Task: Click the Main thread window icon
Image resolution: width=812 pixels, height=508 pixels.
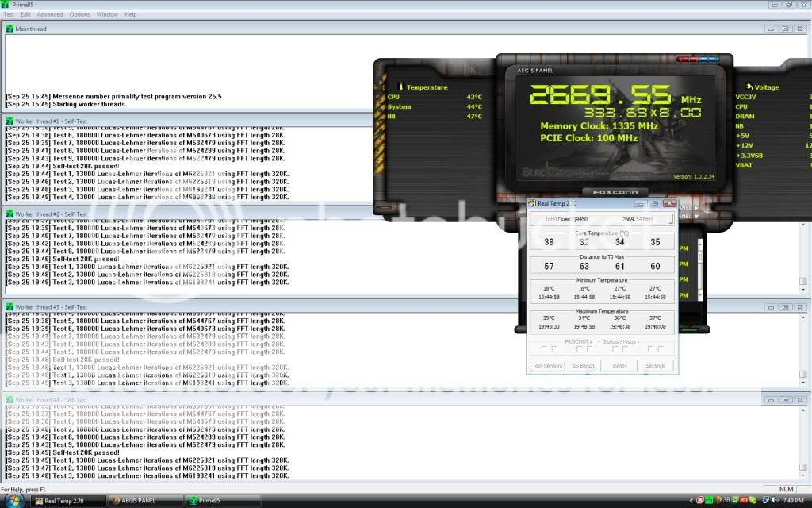Action: [10, 29]
